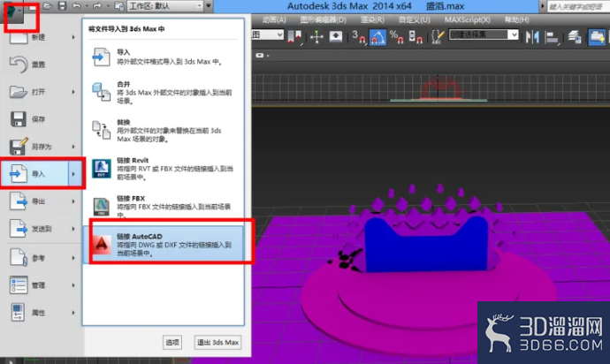The width and height of the screenshot is (610, 364).
Task: Toggle the Spinner Snap button
Action: point(416,37)
